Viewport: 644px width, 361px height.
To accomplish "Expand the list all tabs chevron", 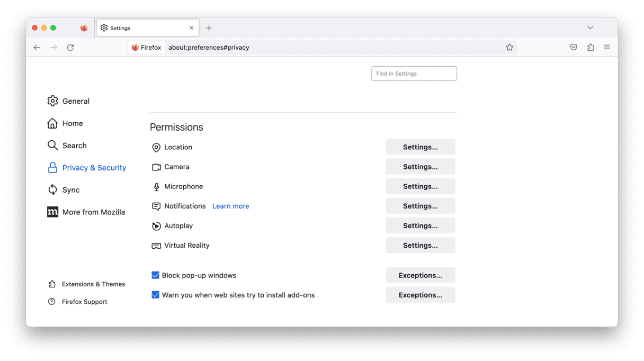I will [590, 28].
